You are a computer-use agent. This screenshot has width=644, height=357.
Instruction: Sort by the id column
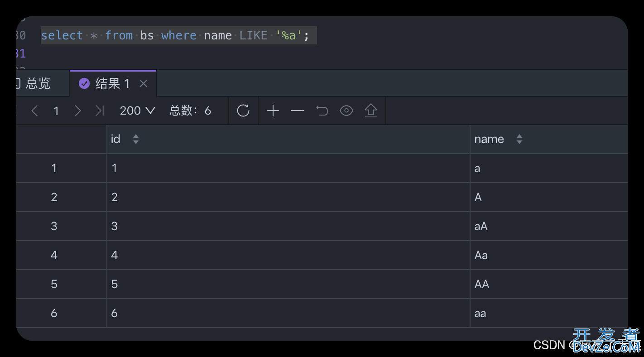(136, 139)
